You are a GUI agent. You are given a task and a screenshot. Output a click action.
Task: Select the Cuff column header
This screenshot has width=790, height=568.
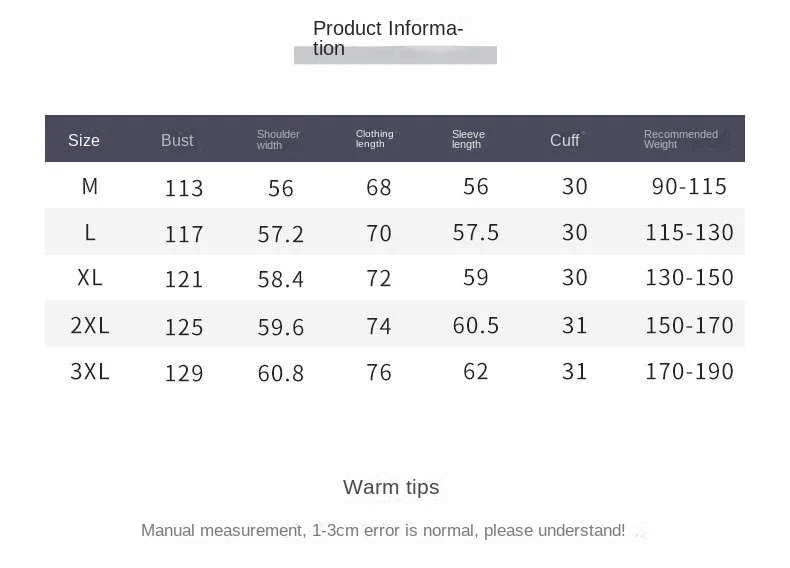click(564, 140)
